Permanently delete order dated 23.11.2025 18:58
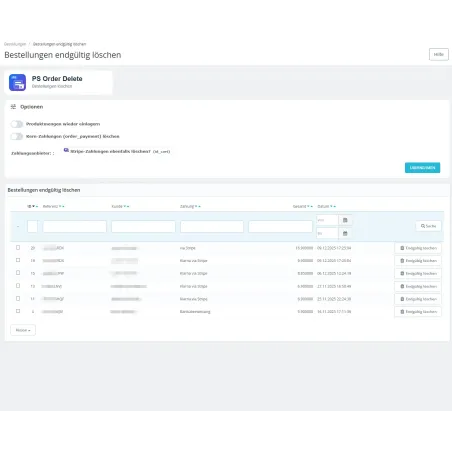This screenshot has width=452, height=452. pyautogui.click(x=418, y=286)
